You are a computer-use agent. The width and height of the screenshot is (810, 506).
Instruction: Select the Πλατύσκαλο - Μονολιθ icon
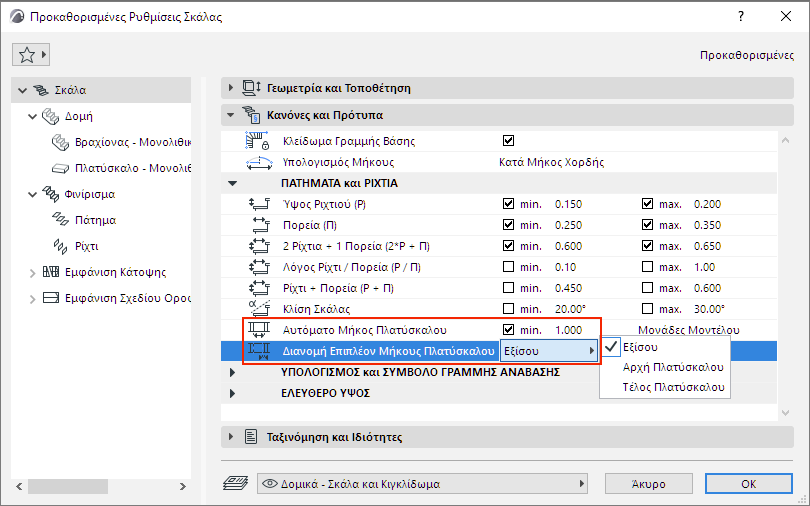(x=60, y=168)
